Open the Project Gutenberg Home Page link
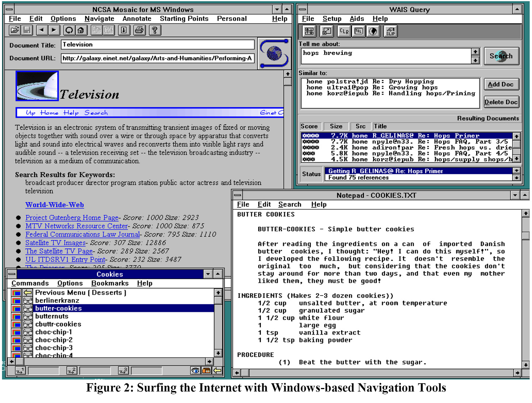This screenshot has height=403, width=532. tap(72, 218)
